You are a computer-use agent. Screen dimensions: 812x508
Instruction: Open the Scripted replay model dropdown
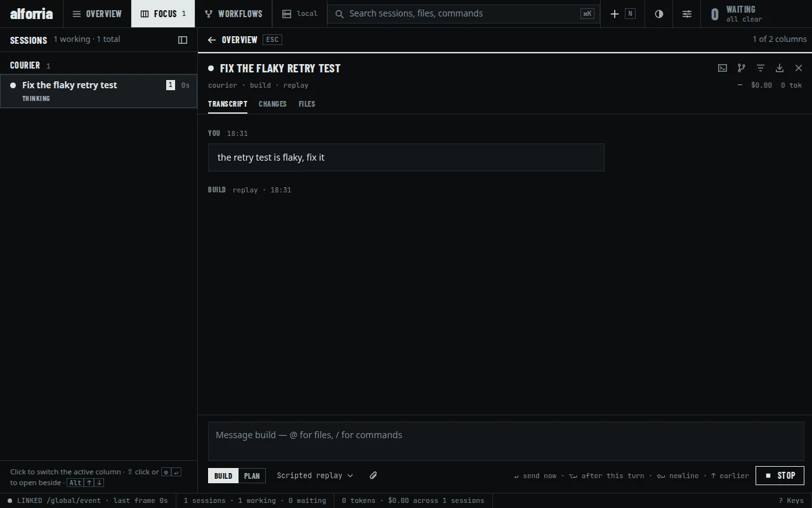315,476
